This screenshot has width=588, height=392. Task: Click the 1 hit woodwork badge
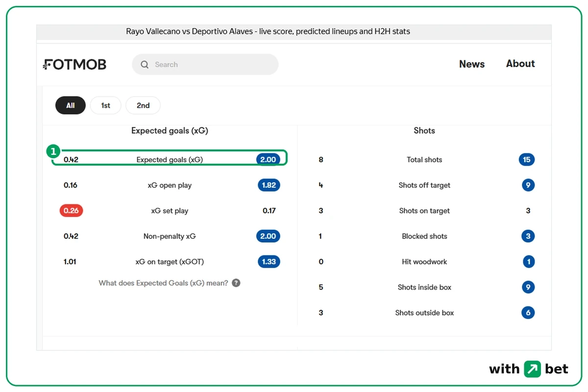[528, 262]
